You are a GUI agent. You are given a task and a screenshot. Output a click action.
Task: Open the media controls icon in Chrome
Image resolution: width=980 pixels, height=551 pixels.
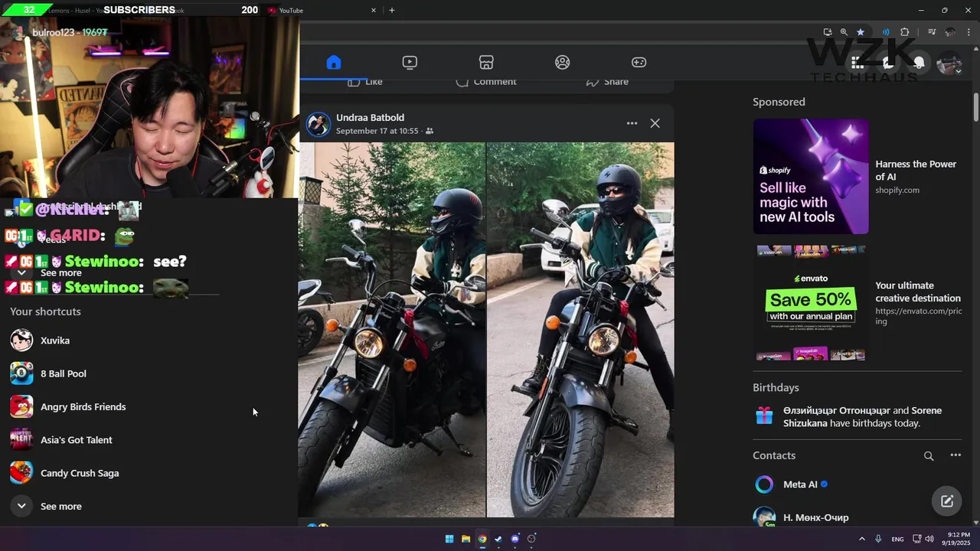point(932,32)
